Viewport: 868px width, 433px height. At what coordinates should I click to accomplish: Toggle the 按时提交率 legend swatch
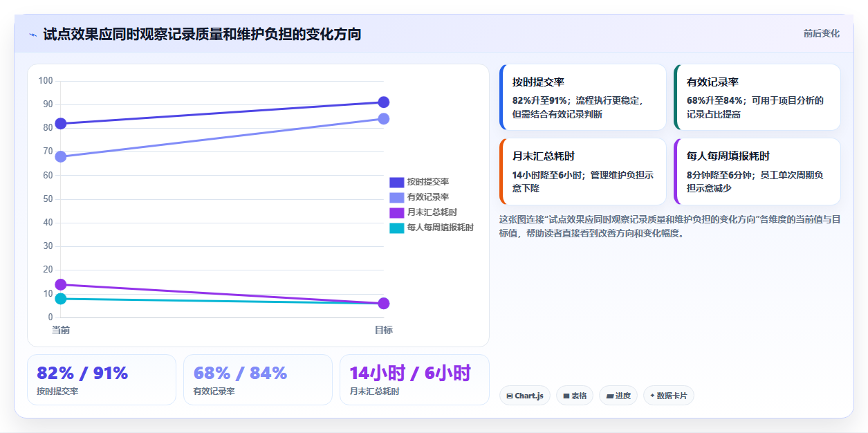[396, 182]
